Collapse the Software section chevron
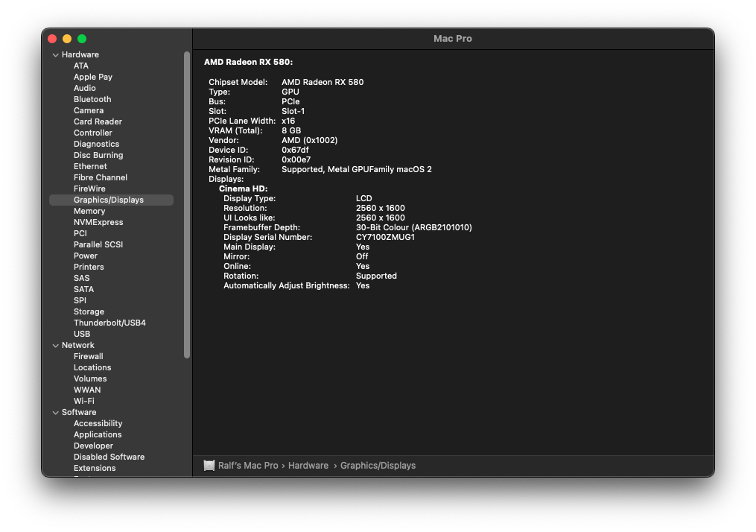 [x=55, y=412]
